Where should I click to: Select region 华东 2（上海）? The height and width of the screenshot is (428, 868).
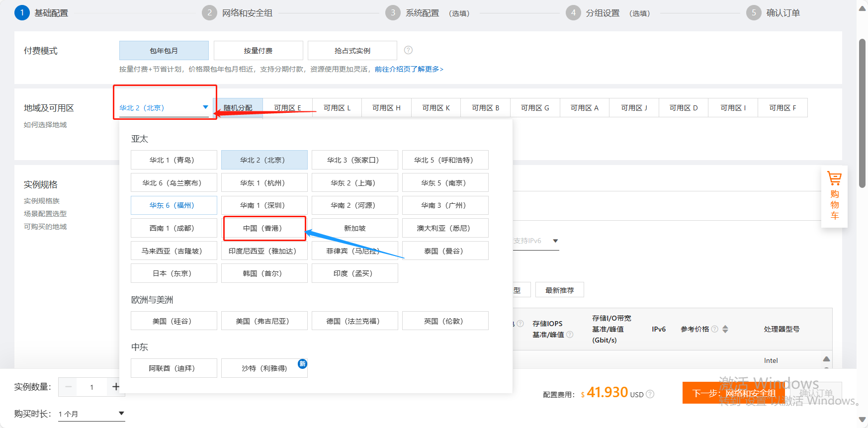click(355, 183)
